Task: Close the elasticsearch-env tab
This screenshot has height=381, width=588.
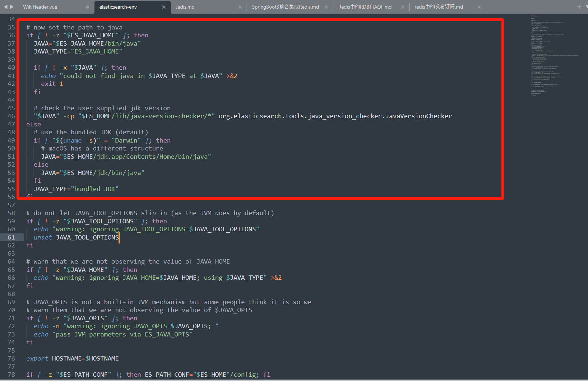Action: (164, 7)
